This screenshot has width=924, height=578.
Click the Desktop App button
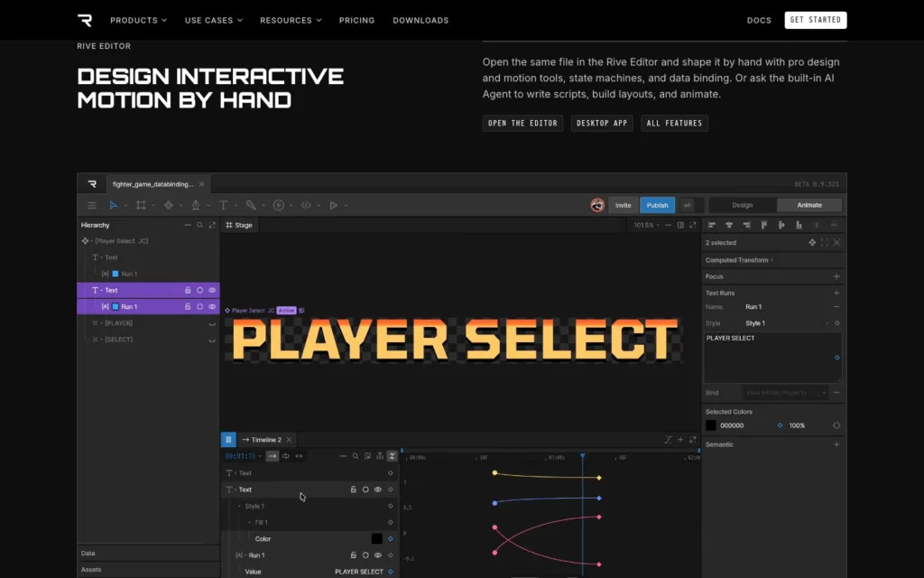point(602,123)
